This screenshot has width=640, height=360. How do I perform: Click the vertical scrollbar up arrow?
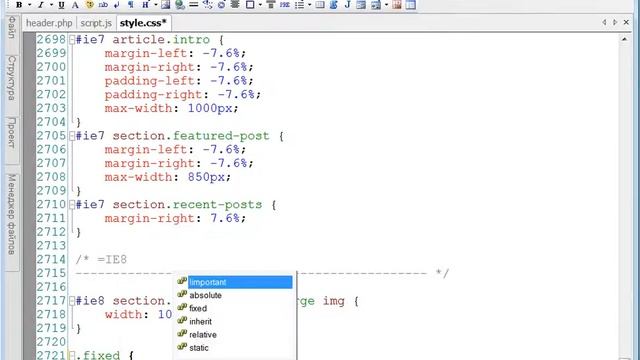(x=624, y=39)
